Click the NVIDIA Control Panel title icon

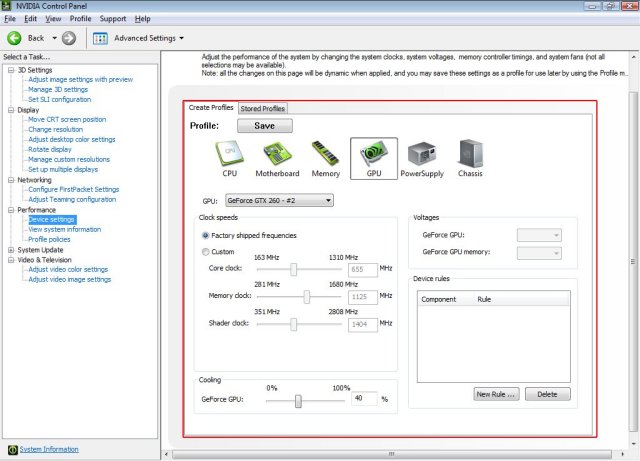point(6,6)
